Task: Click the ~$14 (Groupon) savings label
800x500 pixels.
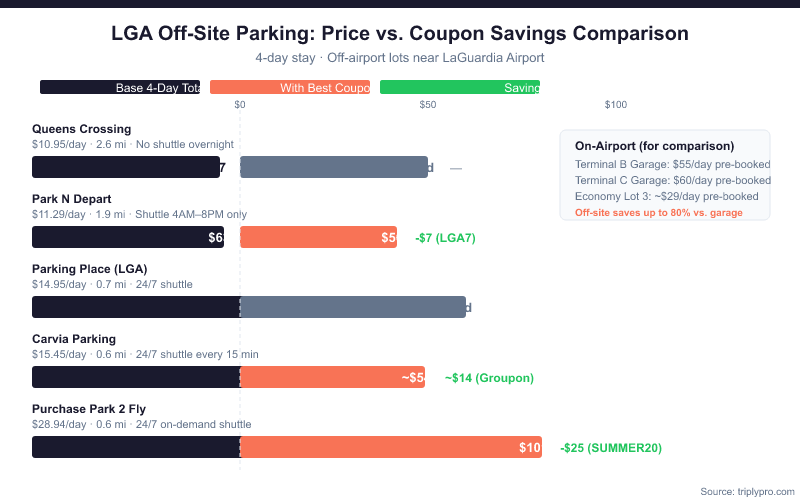Action: coord(489,378)
